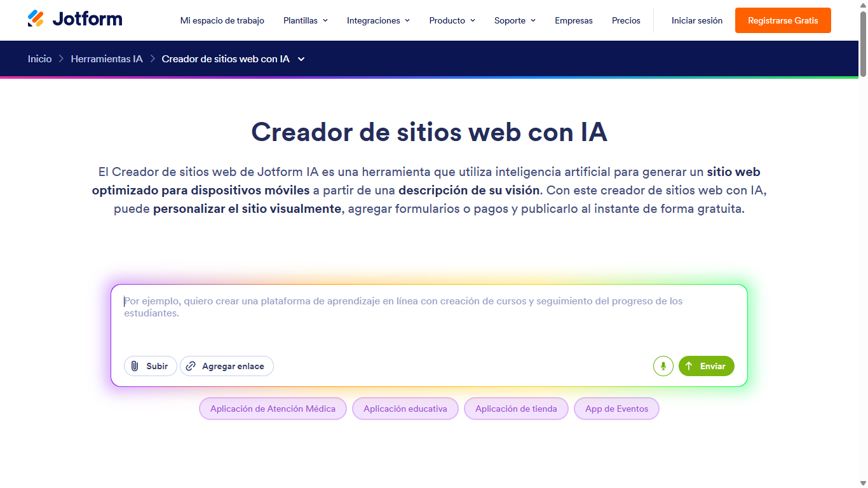Expand the Integraciones dropdown menu

point(379,20)
